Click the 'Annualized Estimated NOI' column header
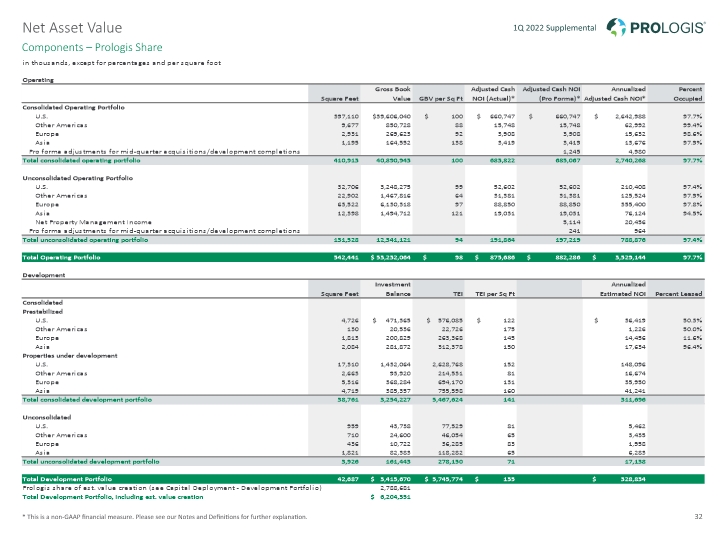This screenshot has width=720, height=540. point(623,289)
